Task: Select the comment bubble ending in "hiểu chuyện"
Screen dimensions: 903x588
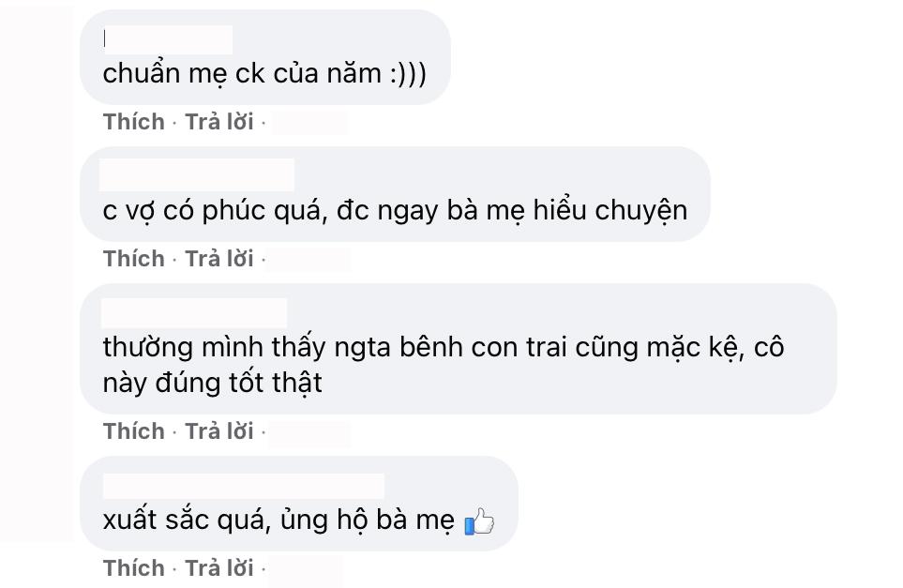Action: point(394,210)
